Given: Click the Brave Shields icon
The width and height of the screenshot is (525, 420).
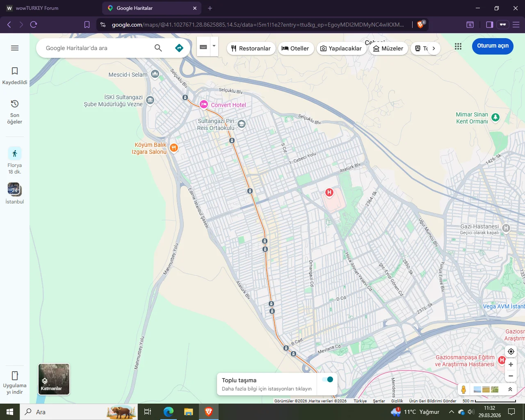Looking at the screenshot, I should pos(420,25).
